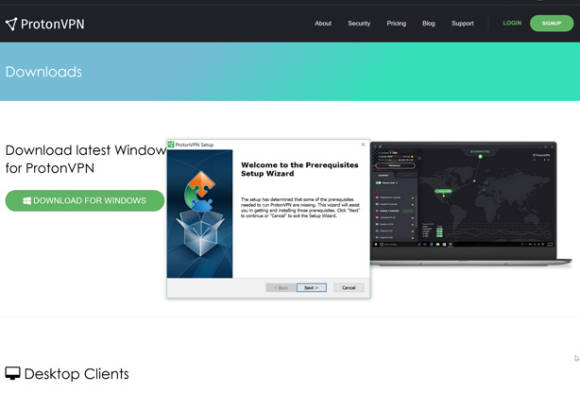This screenshot has width=580, height=393.
Task: Click the Desktop Clients heading
Action: click(77, 374)
